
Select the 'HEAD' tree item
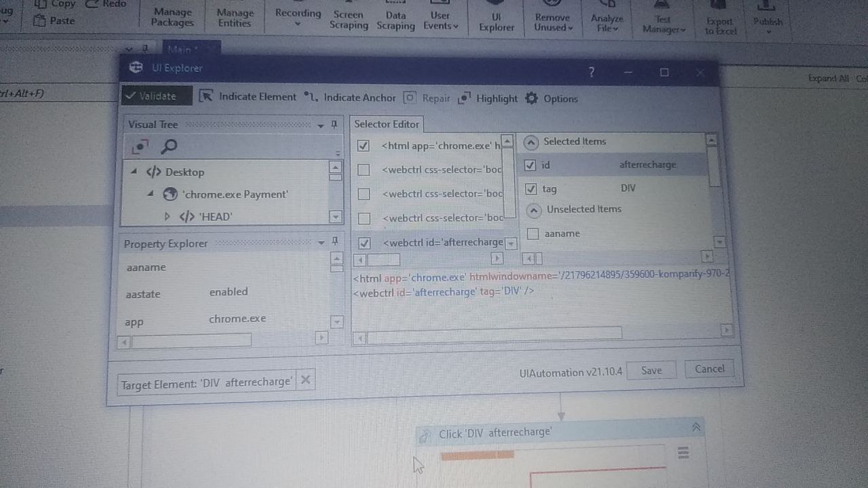(215, 217)
